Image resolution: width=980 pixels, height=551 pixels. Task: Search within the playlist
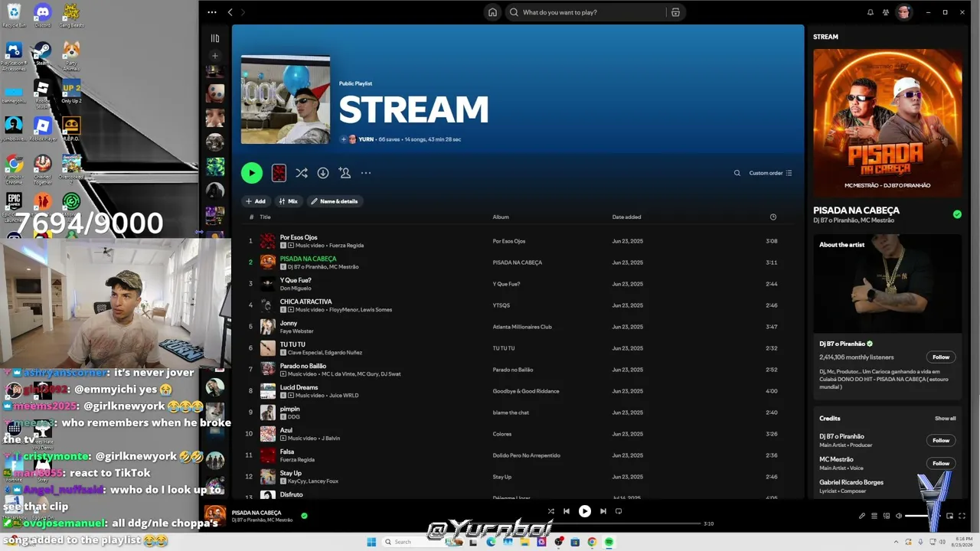click(737, 173)
